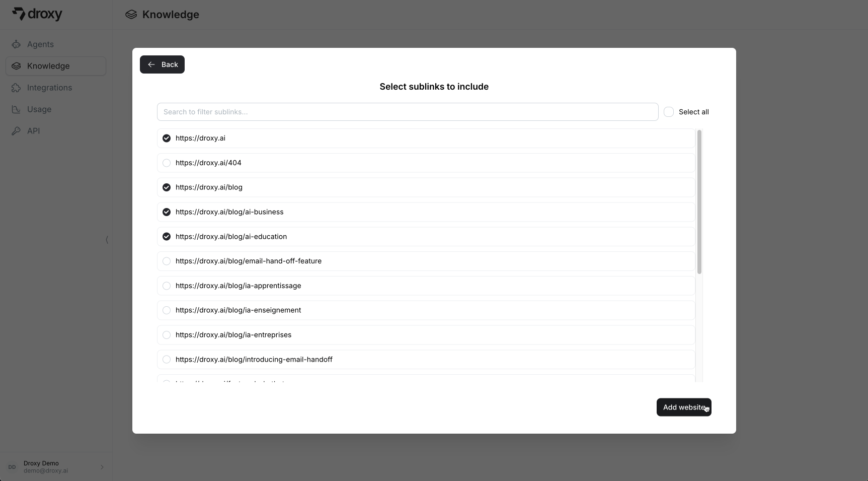Select the API key icon in sidebar
The height and width of the screenshot is (481, 868).
pos(17,130)
